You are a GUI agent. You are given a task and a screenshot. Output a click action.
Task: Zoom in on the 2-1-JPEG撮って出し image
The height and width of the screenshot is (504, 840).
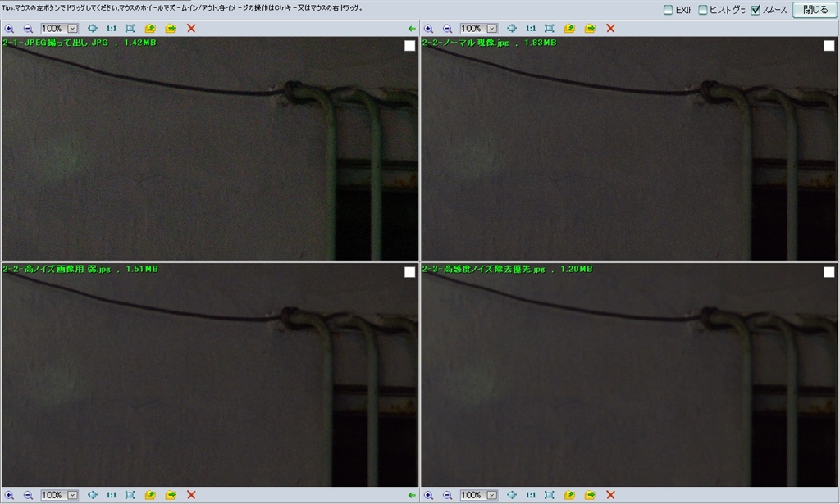(x=9, y=29)
